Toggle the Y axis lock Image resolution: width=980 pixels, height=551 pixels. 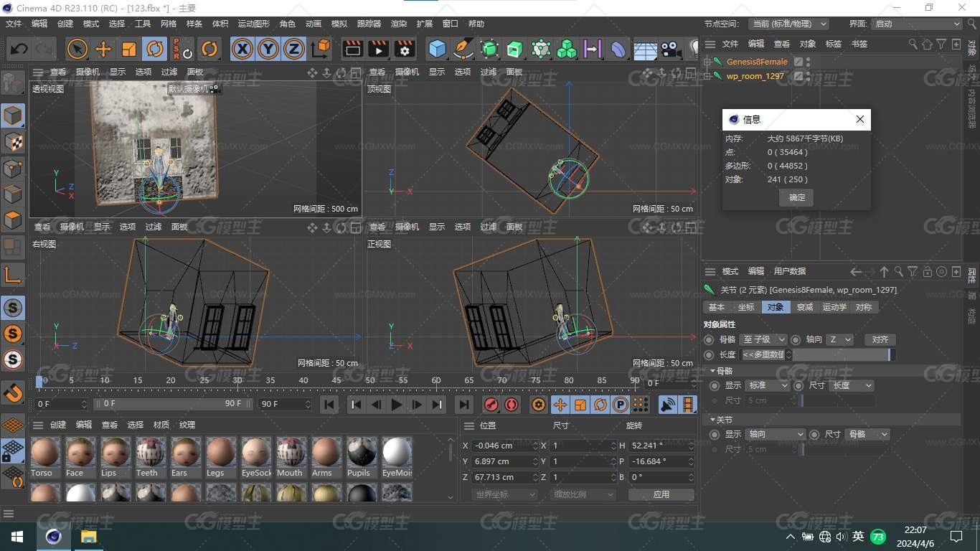point(268,49)
